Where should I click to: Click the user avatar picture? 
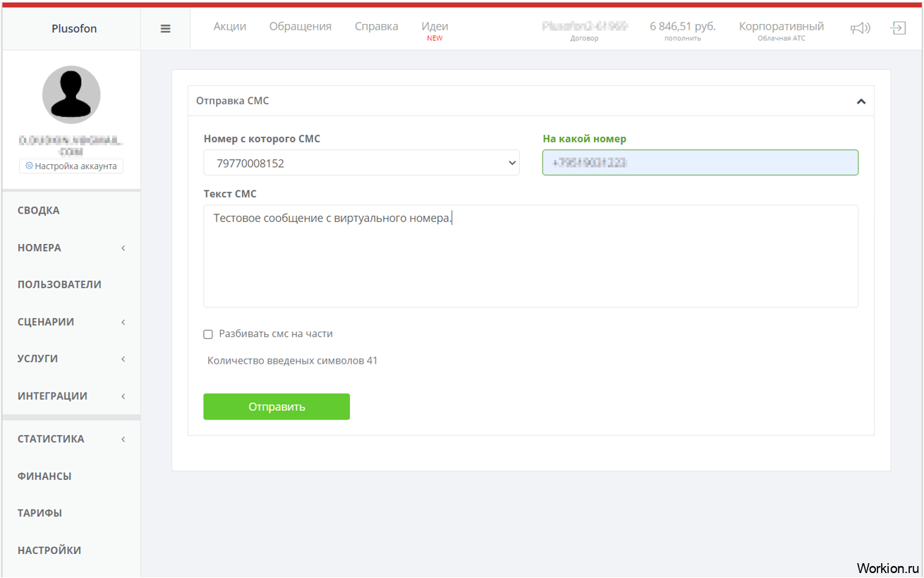point(71,94)
